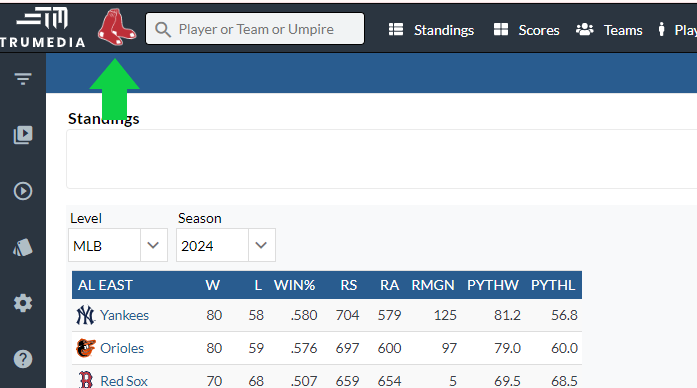The width and height of the screenshot is (697, 388).
Task: Click the search magnifier icon
Action: click(x=163, y=30)
